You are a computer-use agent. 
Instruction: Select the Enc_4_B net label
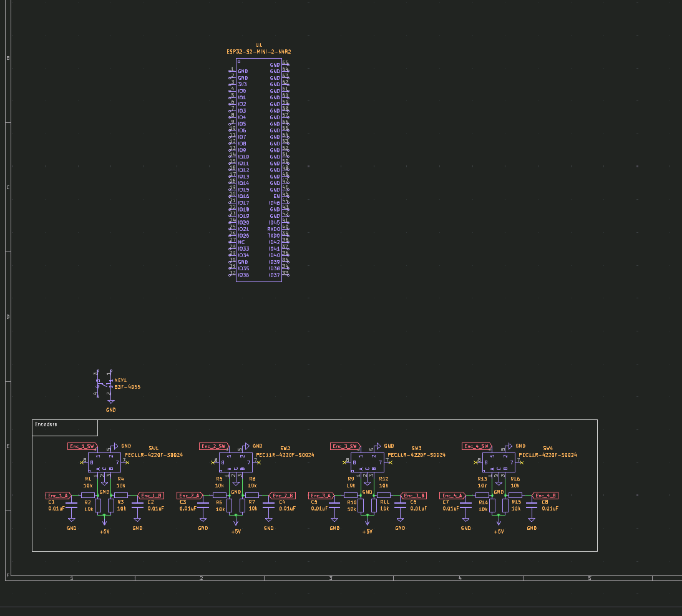[545, 496]
